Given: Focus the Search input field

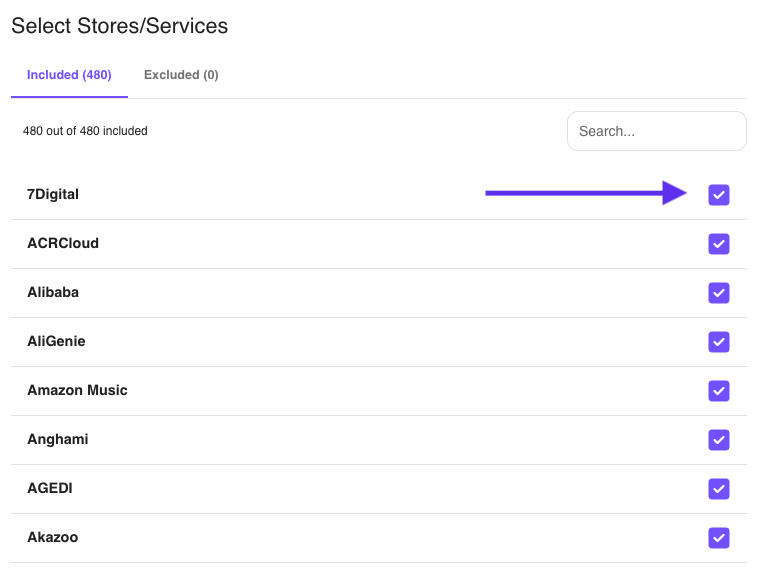Looking at the screenshot, I should pos(656,131).
